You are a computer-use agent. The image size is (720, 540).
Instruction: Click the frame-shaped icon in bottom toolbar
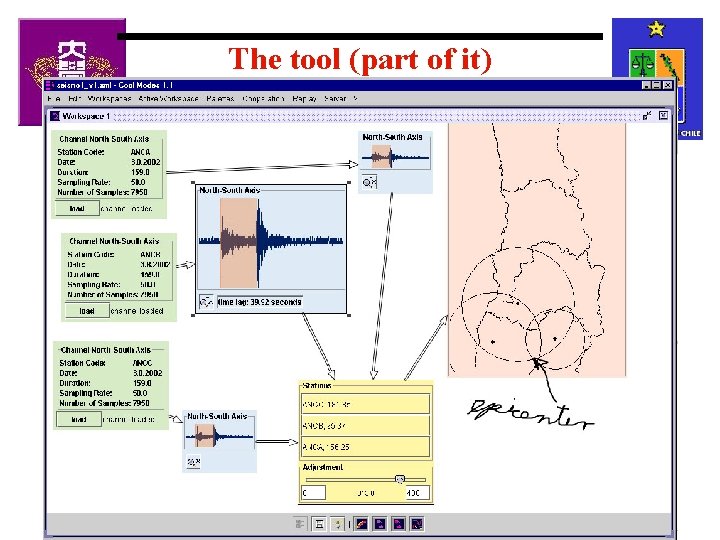point(320,523)
